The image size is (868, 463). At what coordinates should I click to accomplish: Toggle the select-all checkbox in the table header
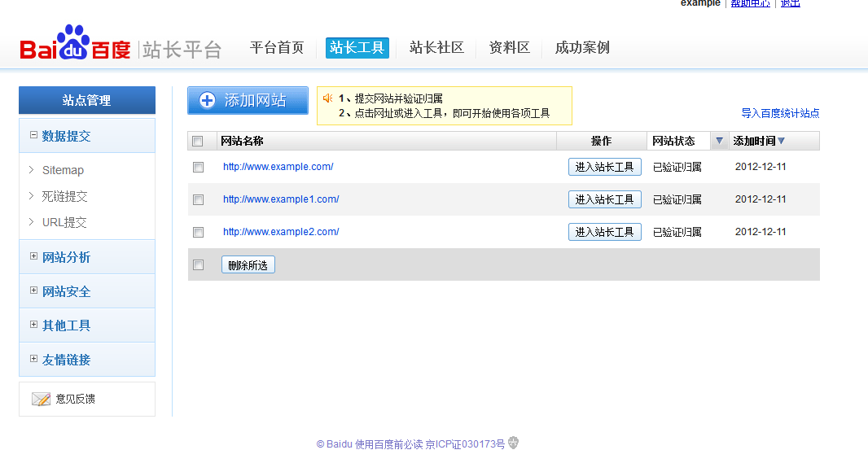click(x=197, y=141)
